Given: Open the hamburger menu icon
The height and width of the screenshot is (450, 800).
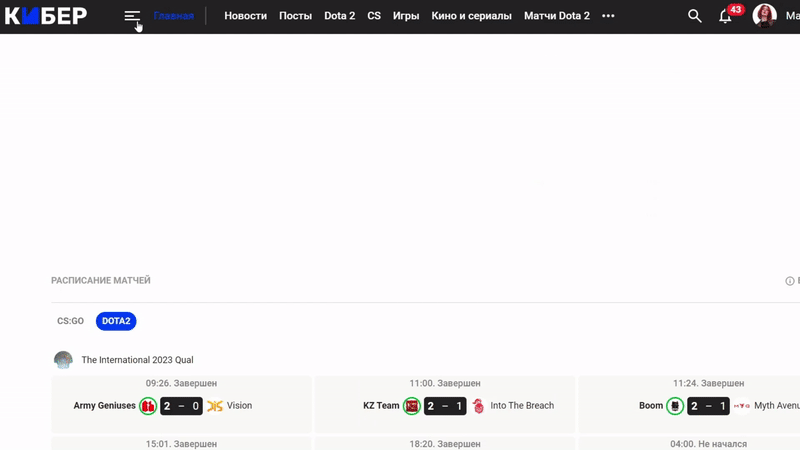Looking at the screenshot, I should click(x=132, y=16).
